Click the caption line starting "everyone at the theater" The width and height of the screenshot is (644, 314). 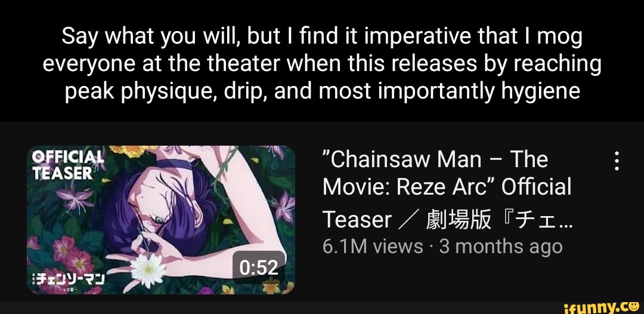322,64
